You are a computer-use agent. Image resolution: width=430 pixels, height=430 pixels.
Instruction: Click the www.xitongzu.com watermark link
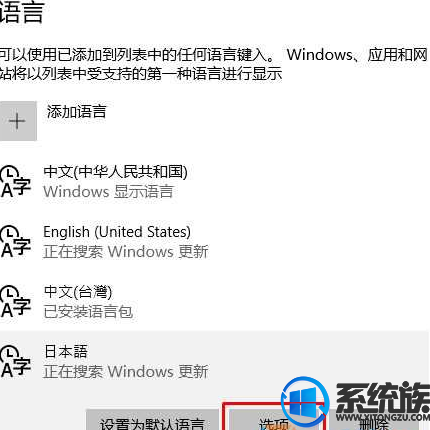coord(383,417)
